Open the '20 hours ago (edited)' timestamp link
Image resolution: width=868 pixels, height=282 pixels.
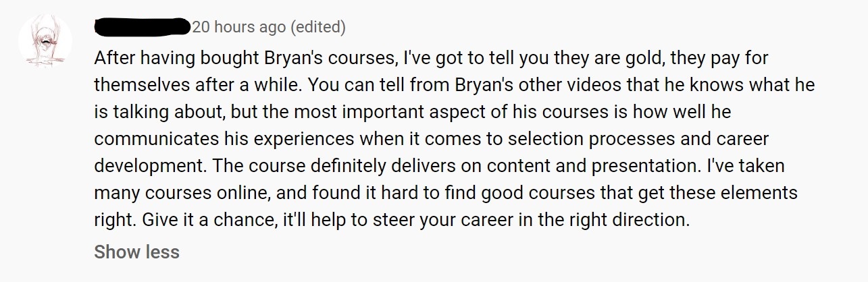click(x=269, y=28)
